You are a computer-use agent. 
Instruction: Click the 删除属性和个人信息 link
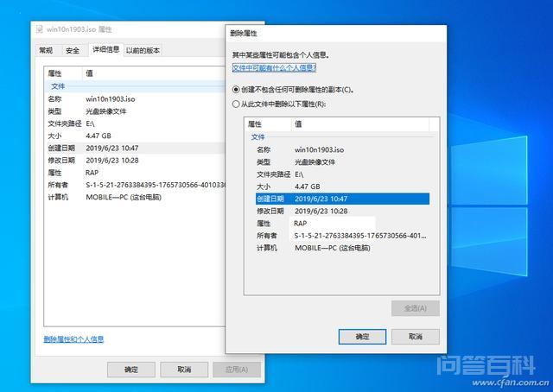73,339
